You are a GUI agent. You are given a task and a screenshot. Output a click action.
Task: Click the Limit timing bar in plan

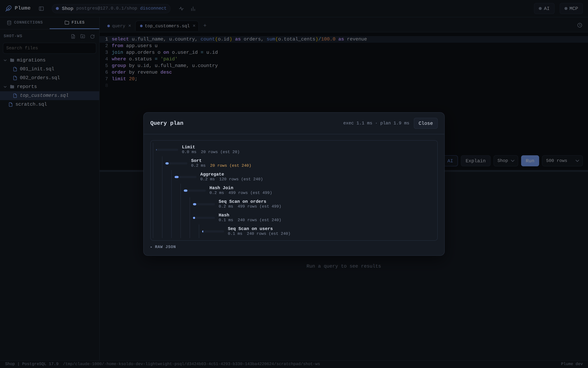click(167, 150)
